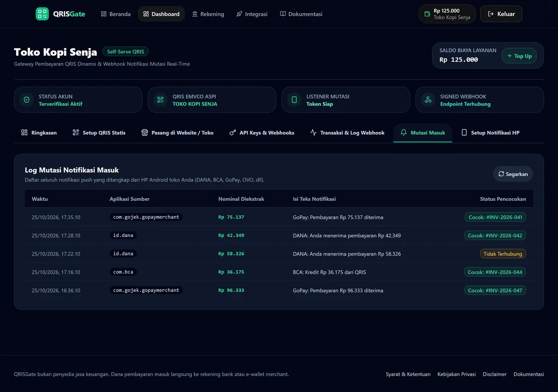
Task: Switch to the Ringkasan tab
Action: [39, 133]
